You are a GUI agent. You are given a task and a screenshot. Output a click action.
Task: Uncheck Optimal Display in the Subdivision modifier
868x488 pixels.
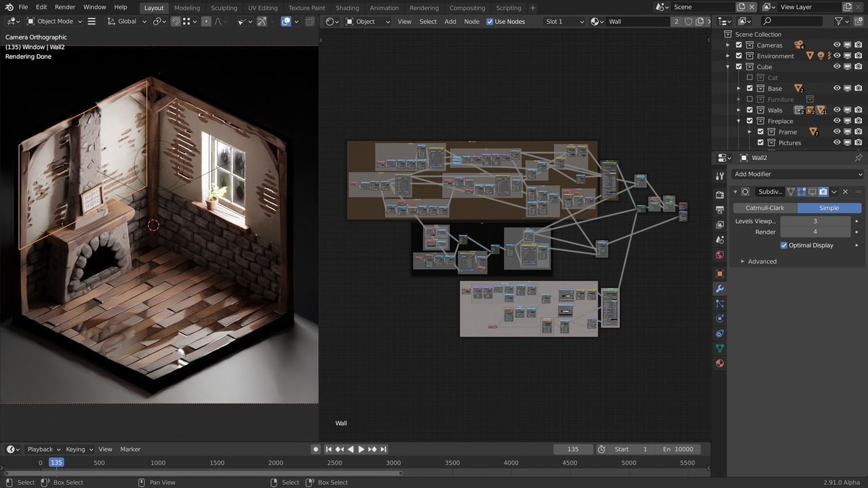[784, 245]
